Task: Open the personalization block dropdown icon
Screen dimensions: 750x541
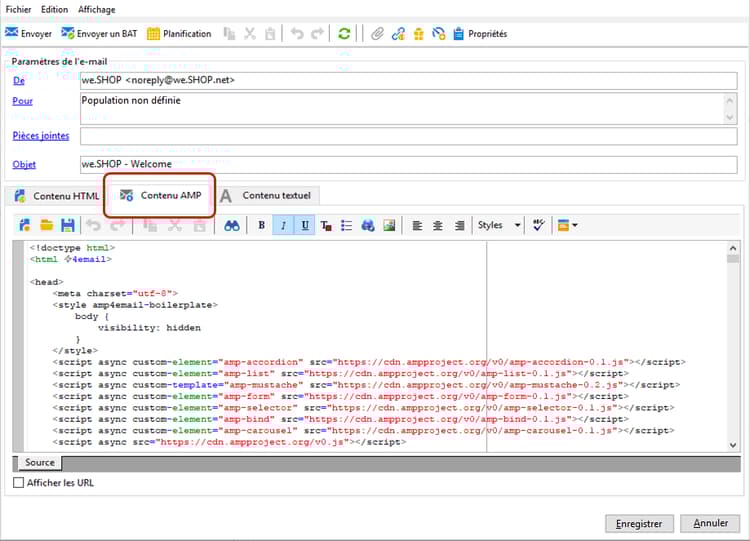Action: [567, 225]
